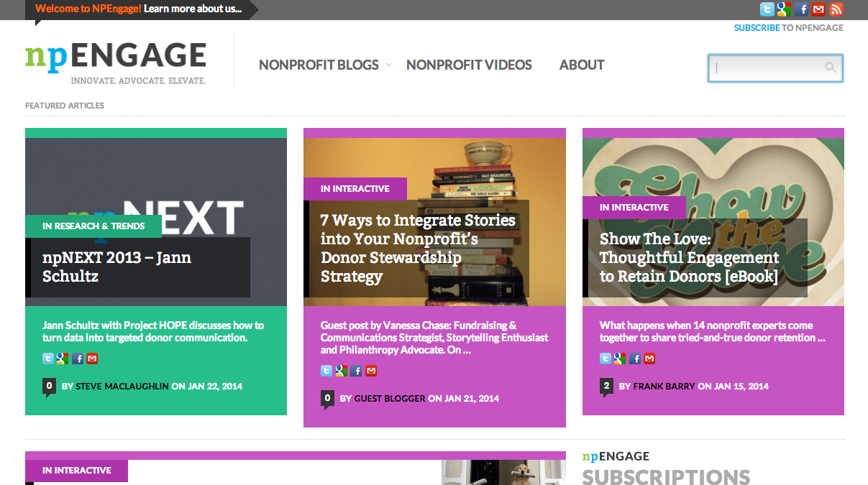Share 7 Ways article on Google
Viewport: 868px width, 485px height.
point(341,371)
